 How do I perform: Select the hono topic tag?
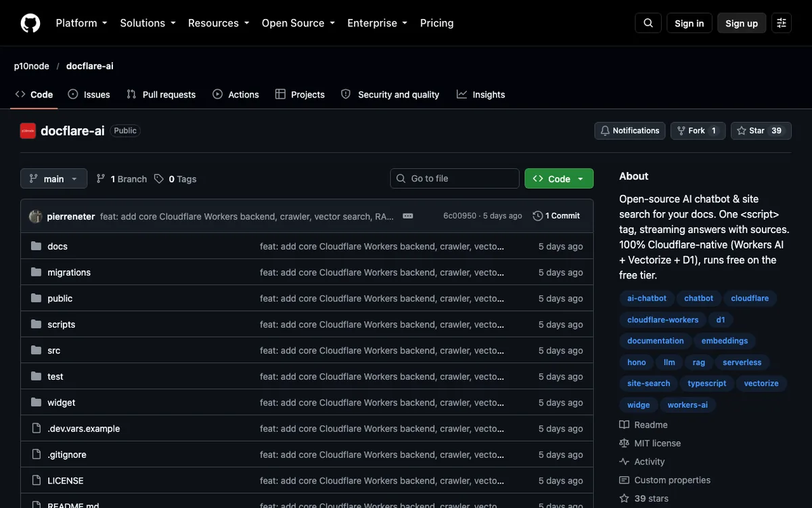pos(637,362)
